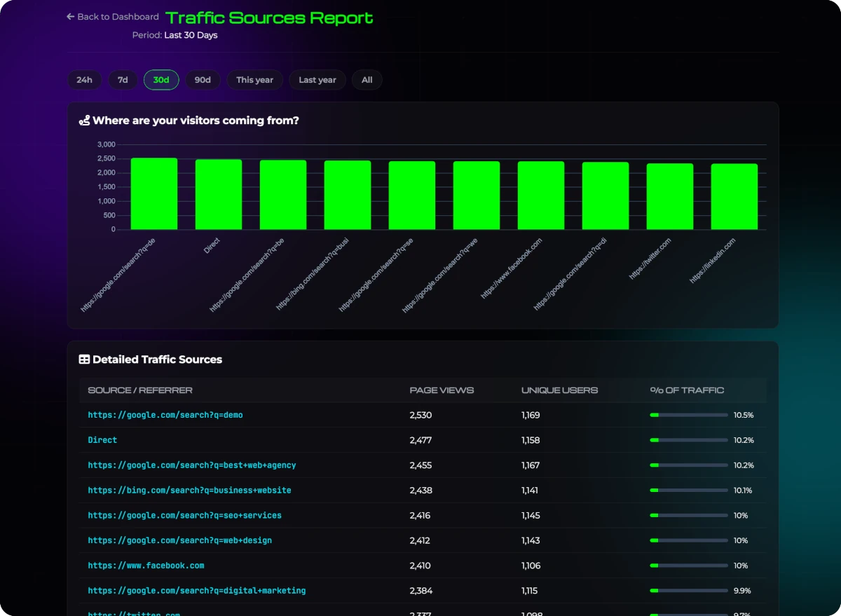Click the 10.5% traffic progress bar
841x616 pixels.
tap(688, 415)
